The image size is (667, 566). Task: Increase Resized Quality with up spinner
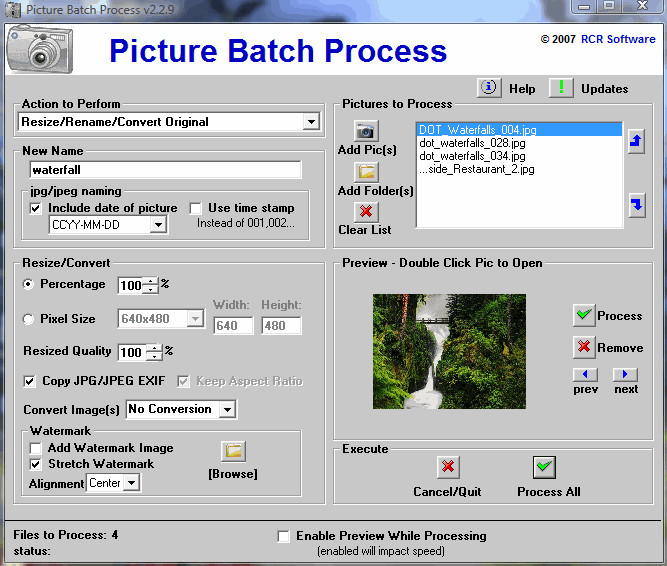point(154,348)
